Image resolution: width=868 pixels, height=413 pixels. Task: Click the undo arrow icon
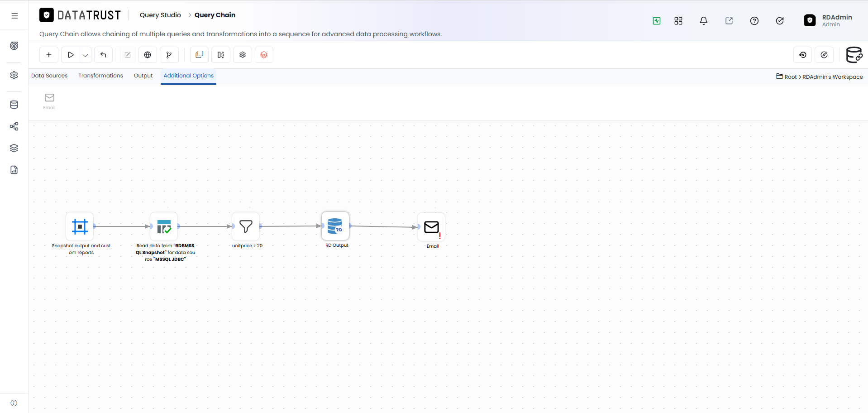[103, 55]
